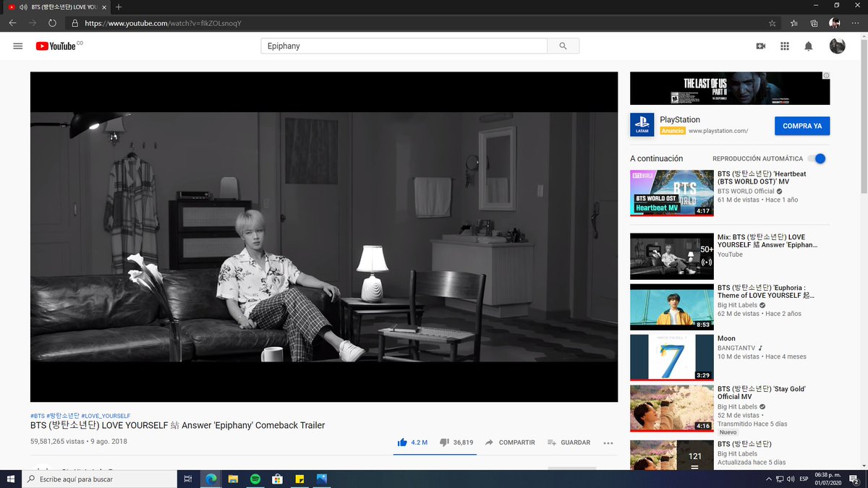Click COMPRA YA on PlayStation ad
The height and width of the screenshot is (488, 868).
802,126
